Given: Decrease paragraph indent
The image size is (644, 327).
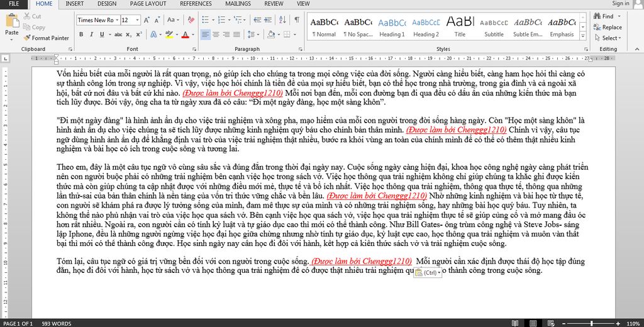Looking at the screenshot, I should 257,19.
